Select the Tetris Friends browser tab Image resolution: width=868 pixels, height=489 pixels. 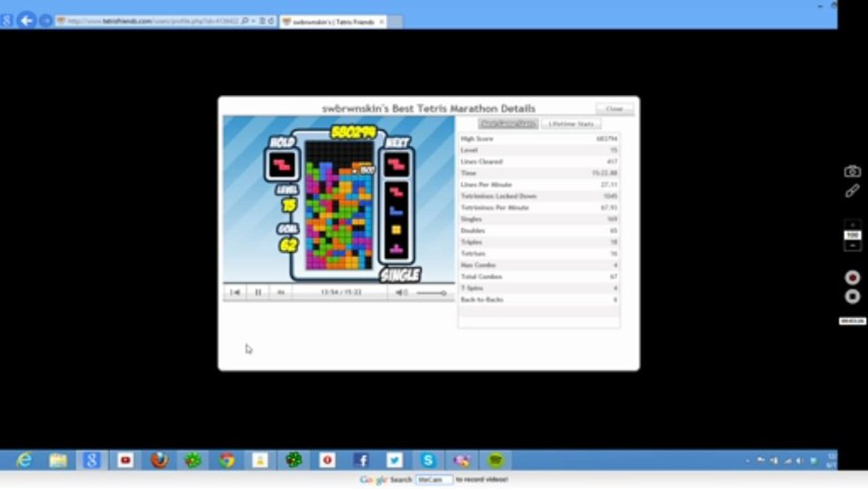pos(333,22)
